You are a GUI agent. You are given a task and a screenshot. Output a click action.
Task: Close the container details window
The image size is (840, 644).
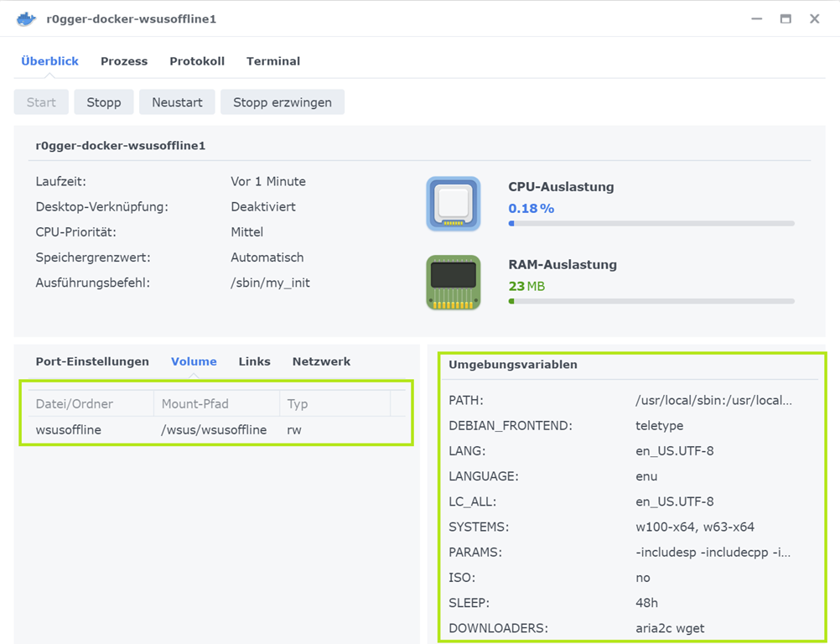(x=814, y=18)
